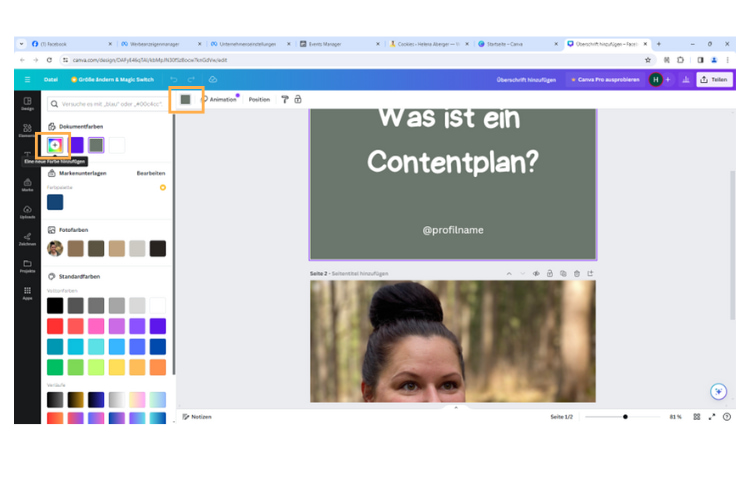Click the lock icon in the toolbar

coord(298,99)
